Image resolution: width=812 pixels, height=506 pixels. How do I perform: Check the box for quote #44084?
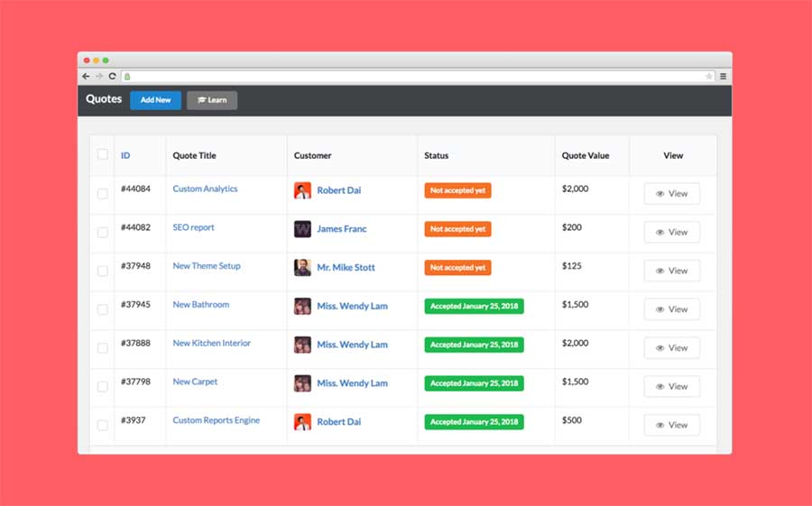click(x=103, y=193)
